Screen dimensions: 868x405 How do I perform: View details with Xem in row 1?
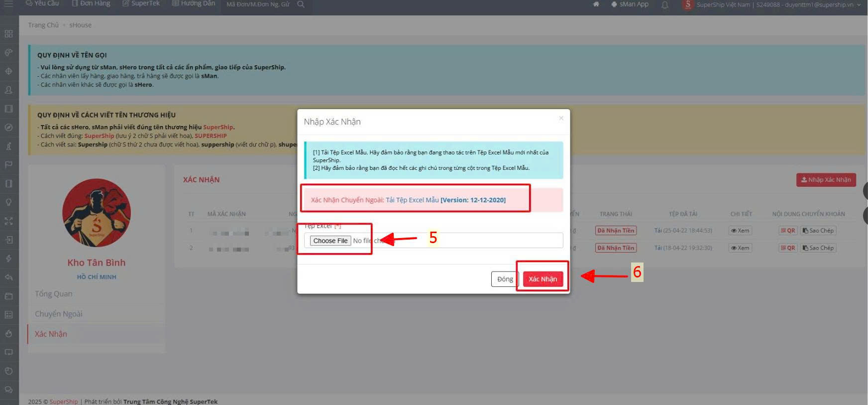[x=740, y=231]
